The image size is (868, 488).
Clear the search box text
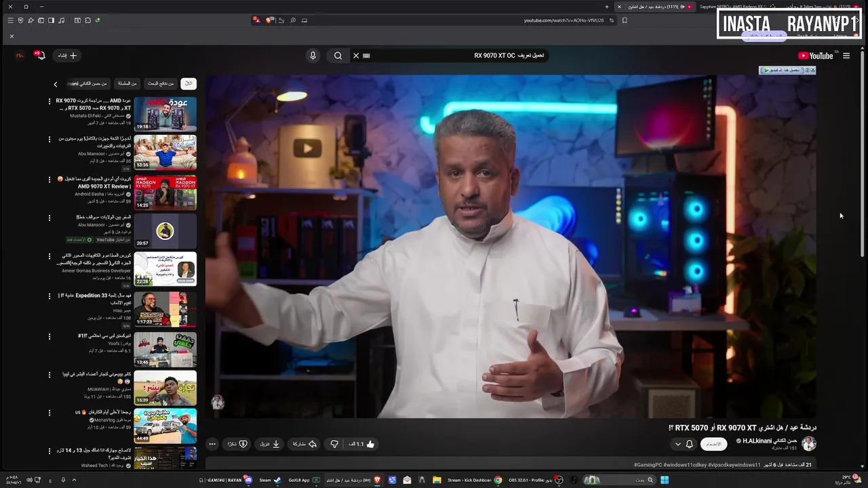point(356,56)
